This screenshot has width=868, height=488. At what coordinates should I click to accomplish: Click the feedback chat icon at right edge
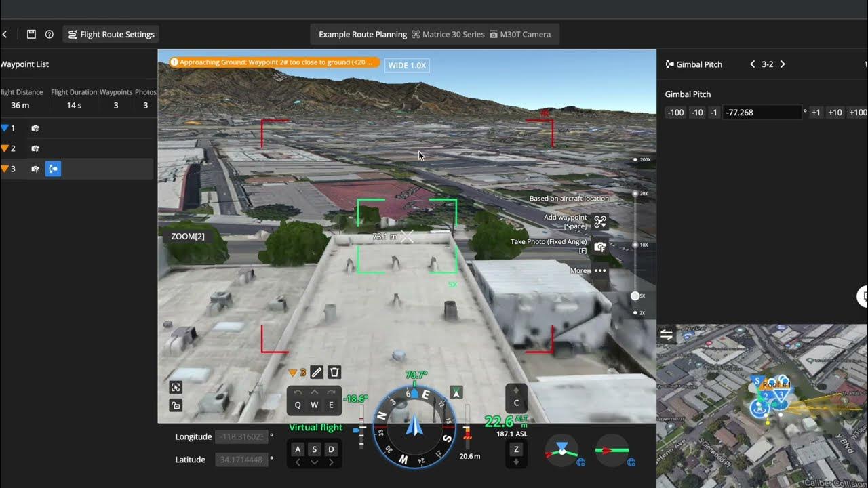(x=863, y=296)
